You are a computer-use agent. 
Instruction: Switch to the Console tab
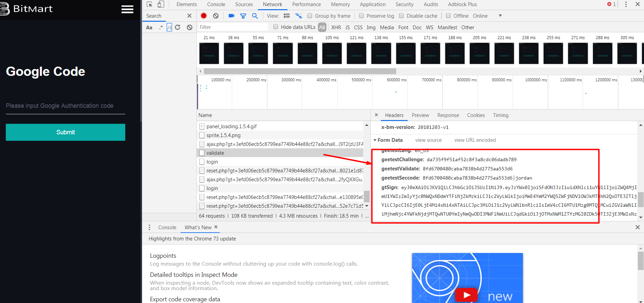[216, 4]
